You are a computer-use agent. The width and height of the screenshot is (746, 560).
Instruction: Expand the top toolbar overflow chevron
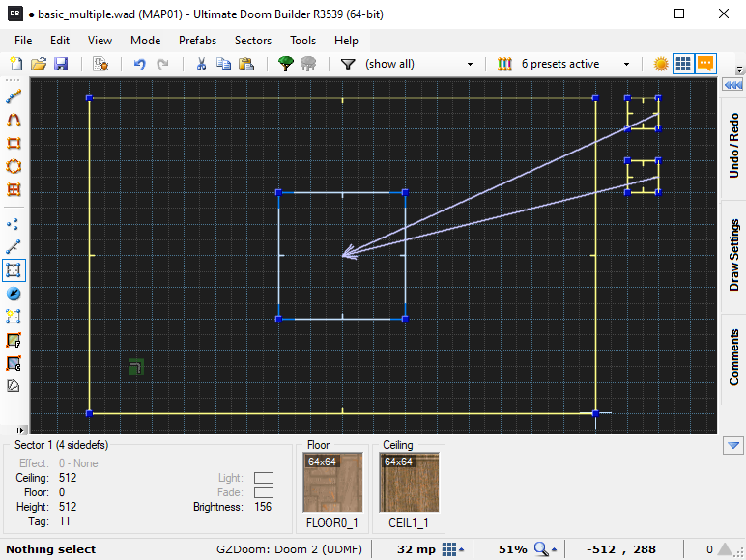(739, 70)
